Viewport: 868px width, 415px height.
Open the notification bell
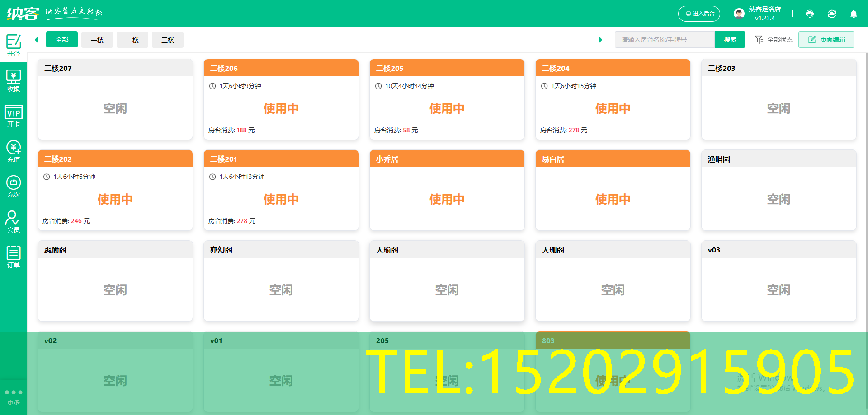pyautogui.click(x=854, y=14)
